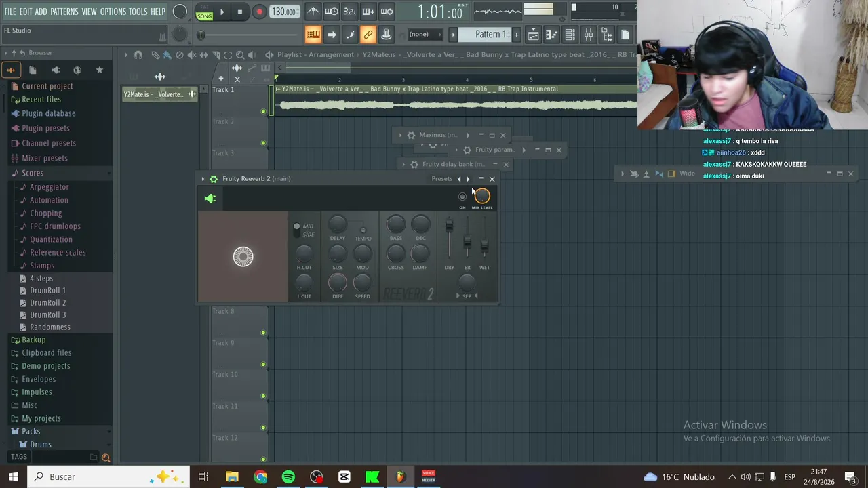Stop playback with the stop button
This screenshot has height=488, width=868.
tap(240, 12)
